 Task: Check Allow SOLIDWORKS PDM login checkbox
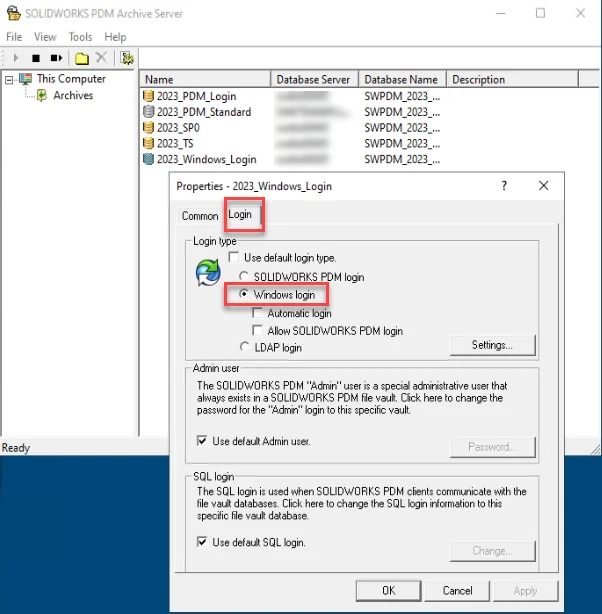click(x=257, y=330)
